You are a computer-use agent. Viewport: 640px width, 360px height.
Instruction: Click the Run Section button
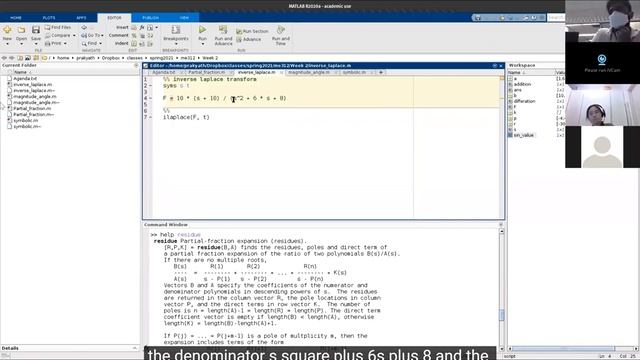coord(252,31)
